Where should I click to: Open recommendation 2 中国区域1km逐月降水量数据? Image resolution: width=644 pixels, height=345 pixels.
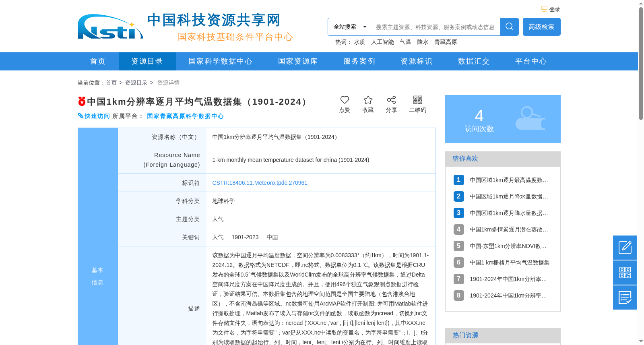[x=509, y=196]
